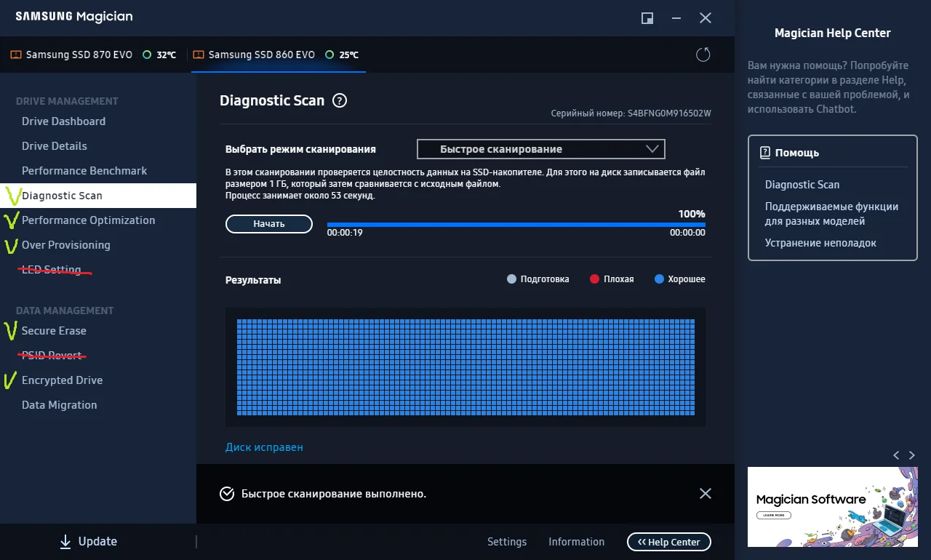The image size is (931, 560).
Task: Open Drive Details in the sidebar
Action: [55, 146]
